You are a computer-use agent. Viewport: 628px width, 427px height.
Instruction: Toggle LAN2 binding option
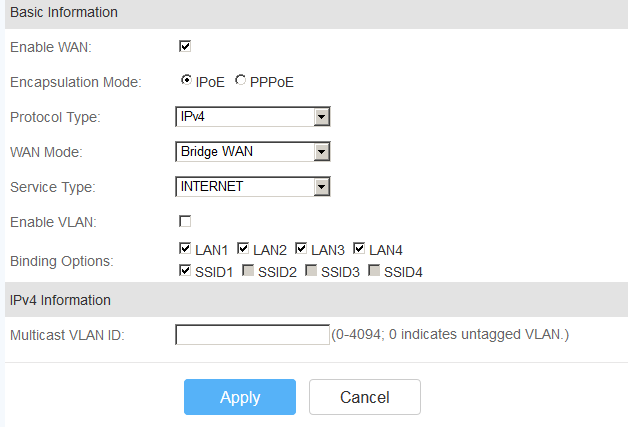(x=243, y=248)
